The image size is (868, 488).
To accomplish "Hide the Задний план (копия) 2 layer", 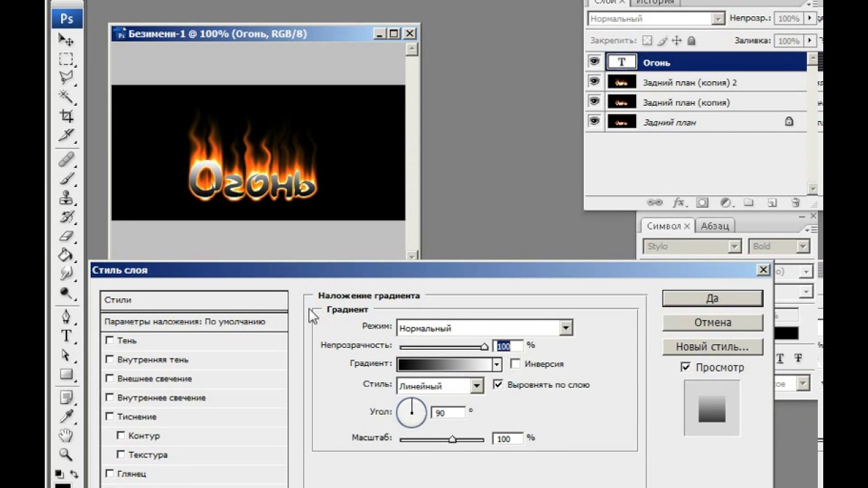I will tap(594, 81).
